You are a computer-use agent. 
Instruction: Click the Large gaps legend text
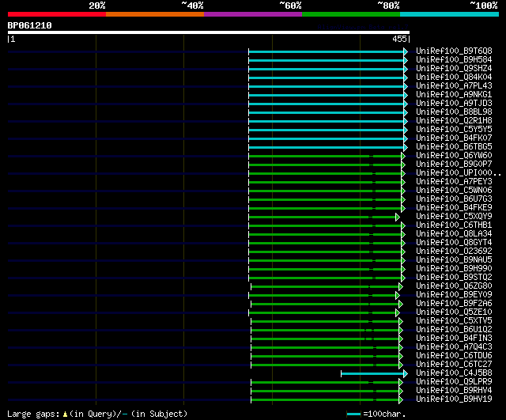[97, 414]
